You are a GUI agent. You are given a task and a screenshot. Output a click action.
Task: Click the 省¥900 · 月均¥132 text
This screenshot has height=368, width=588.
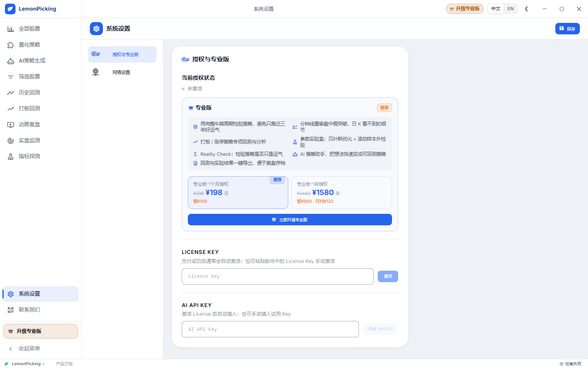[x=315, y=202]
